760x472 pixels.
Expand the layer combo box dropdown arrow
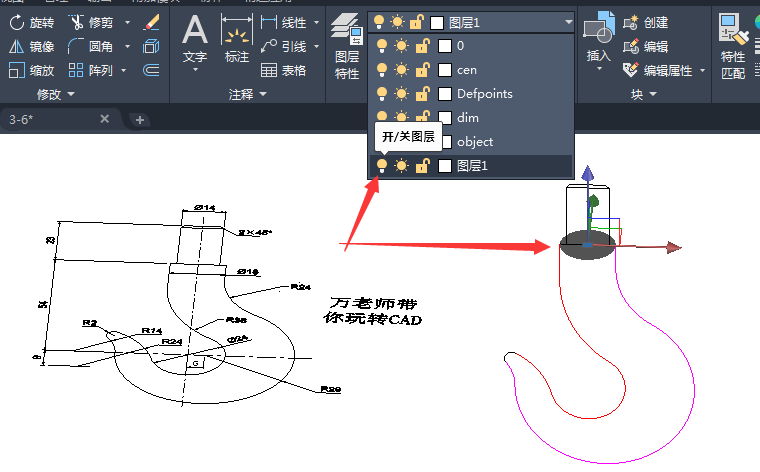tap(568, 22)
